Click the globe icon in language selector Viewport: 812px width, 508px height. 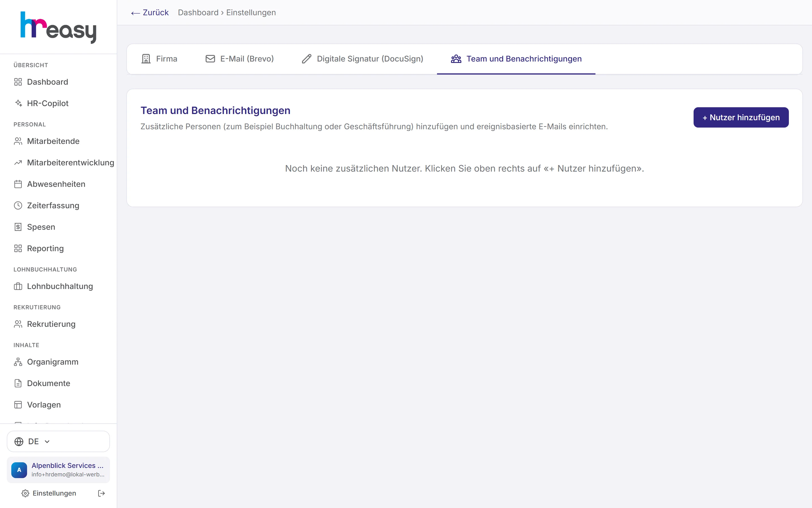tap(19, 441)
